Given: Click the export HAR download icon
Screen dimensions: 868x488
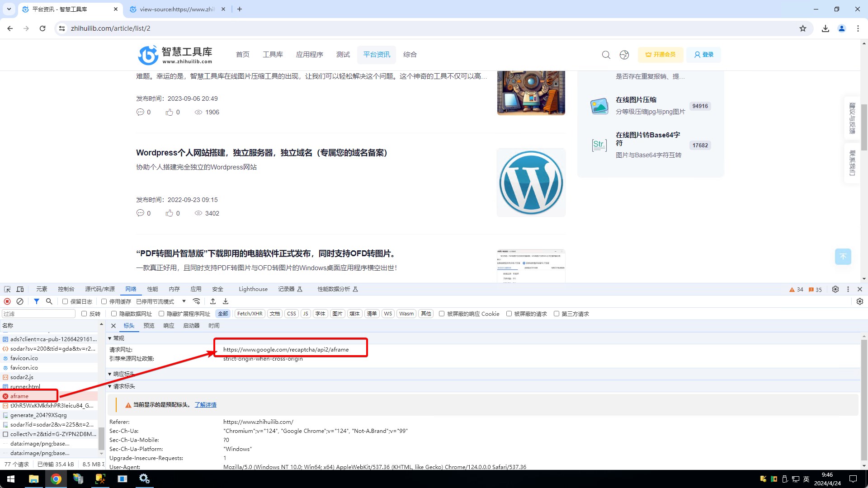Looking at the screenshot, I should (226, 301).
